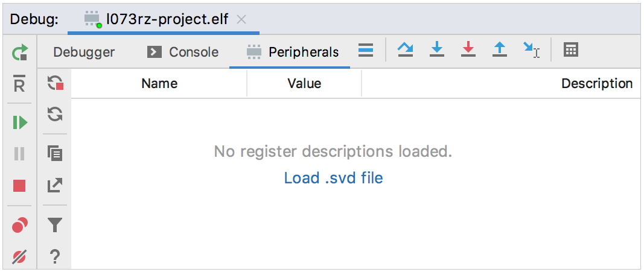This screenshot has height=272, width=644.
Task: Click the Force Step Into red arrow
Action: point(468,50)
